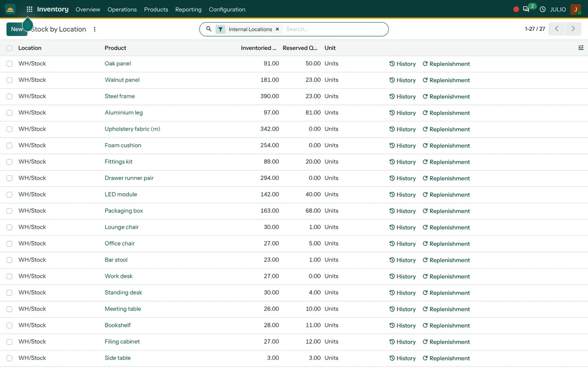This screenshot has height=368, width=588.
Task: Open History for LED module
Action: [x=402, y=195]
